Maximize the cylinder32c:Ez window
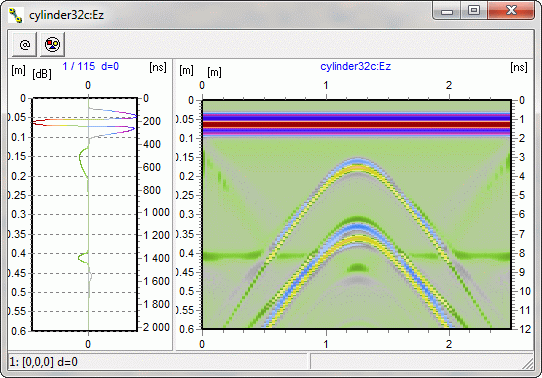The height and width of the screenshot is (378, 542). 474,11
